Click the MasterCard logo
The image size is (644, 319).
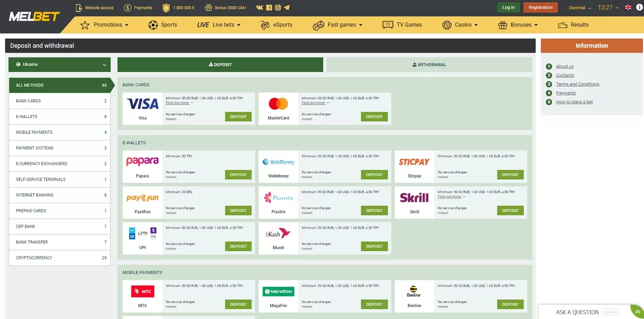point(278,103)
